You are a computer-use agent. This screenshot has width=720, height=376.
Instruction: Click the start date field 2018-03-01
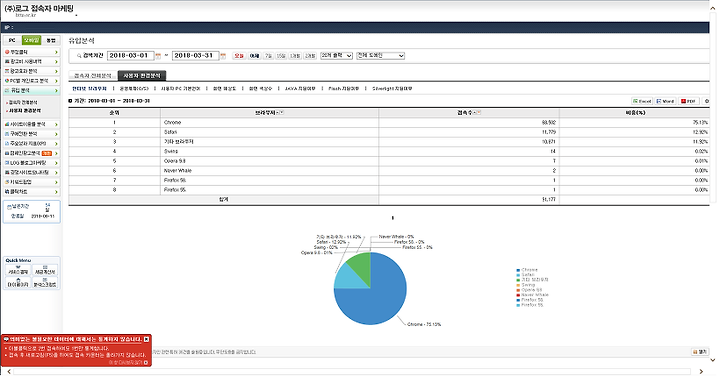[130, 56]
